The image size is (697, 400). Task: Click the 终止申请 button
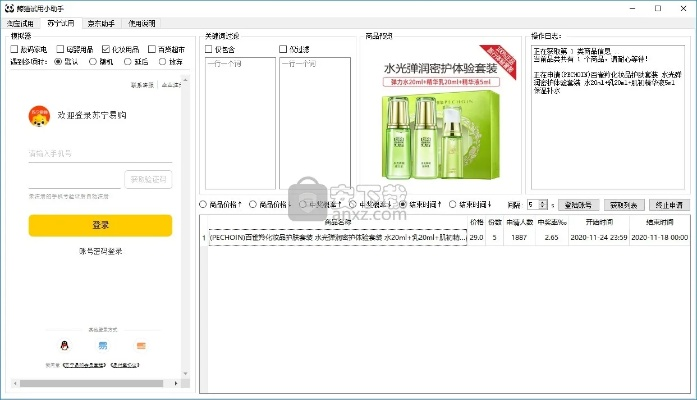click(669, 205)
